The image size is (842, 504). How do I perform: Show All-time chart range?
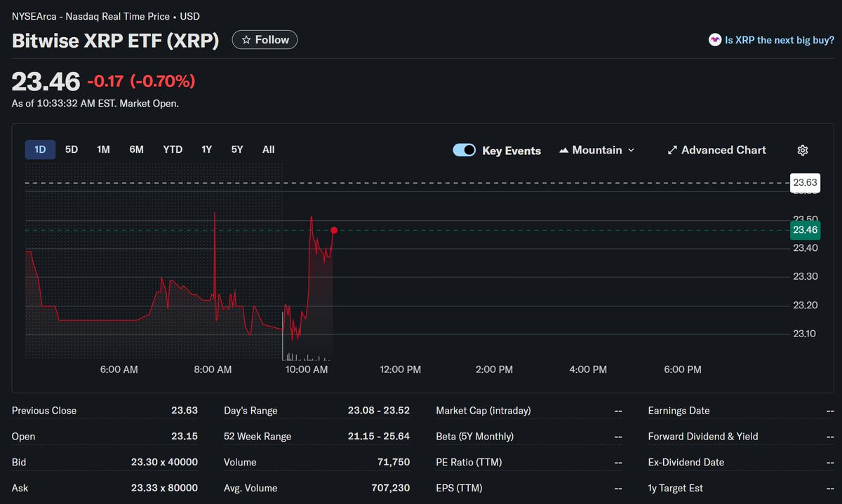point(269,149)
